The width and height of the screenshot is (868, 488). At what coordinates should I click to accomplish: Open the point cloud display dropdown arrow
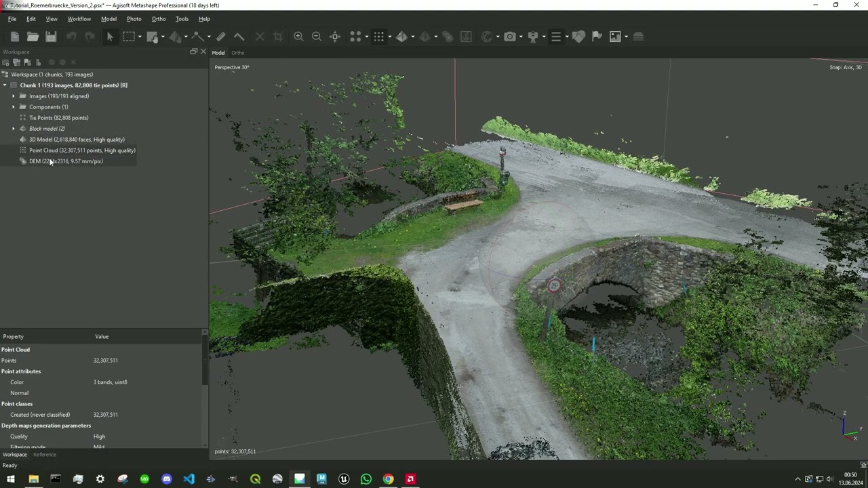pyautogui.click(x=389, y=37)
